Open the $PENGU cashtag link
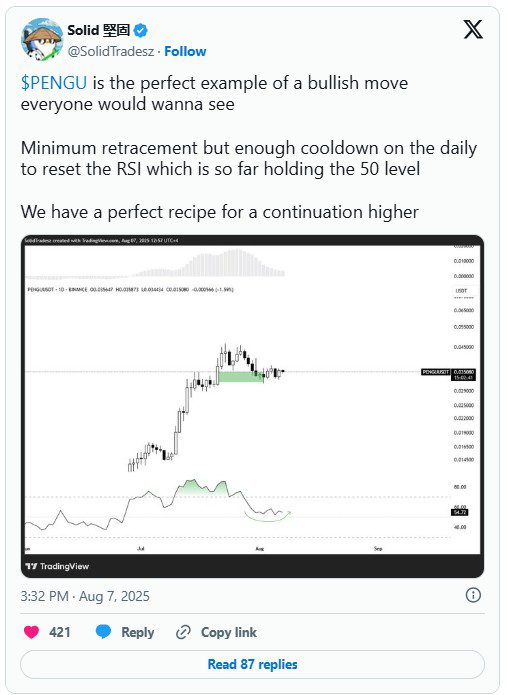Viewport: 508px width, 695px height. [x=54, y=83]
